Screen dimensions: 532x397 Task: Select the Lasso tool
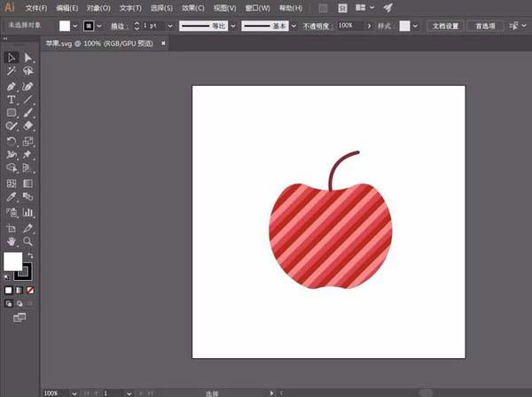(x=27, y=71)
